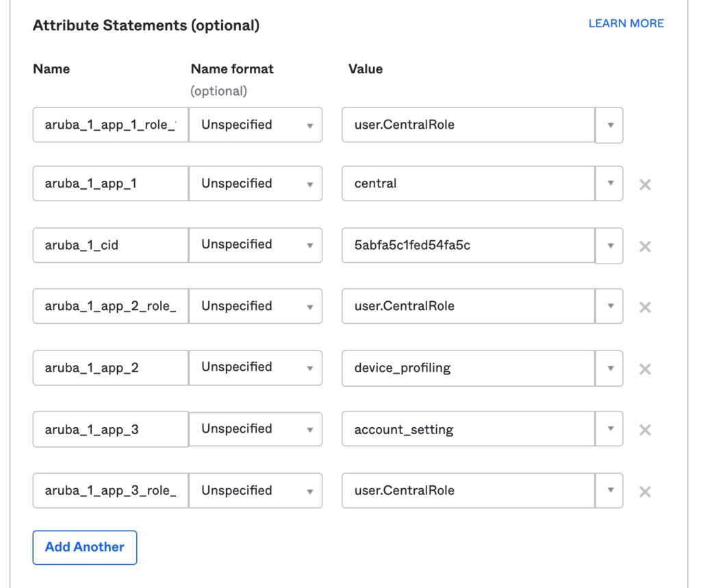This screenshot has width=701, height=588.
Task: Remove the aruba_1_app_1 attribute row
Action: tap(644, 183)
